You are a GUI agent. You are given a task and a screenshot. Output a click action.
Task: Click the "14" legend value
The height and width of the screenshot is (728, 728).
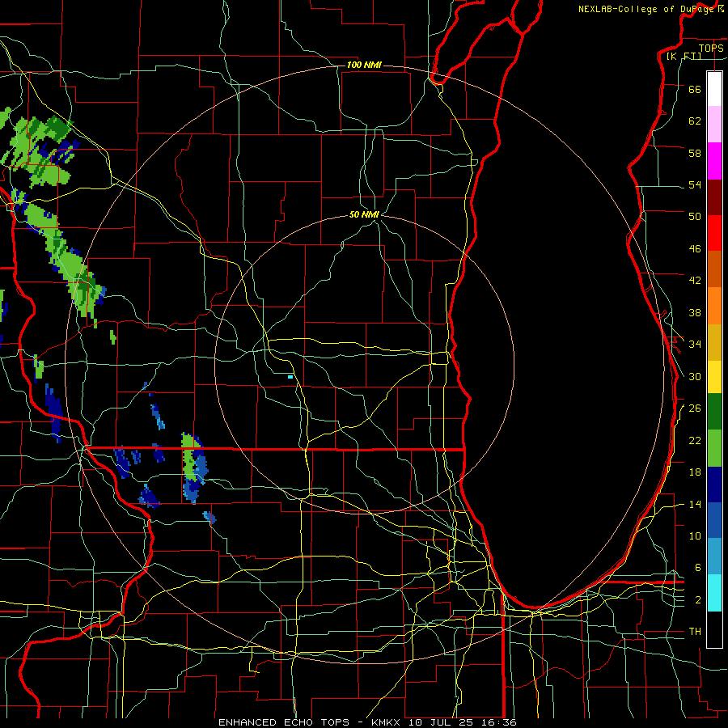click(695, 504)
